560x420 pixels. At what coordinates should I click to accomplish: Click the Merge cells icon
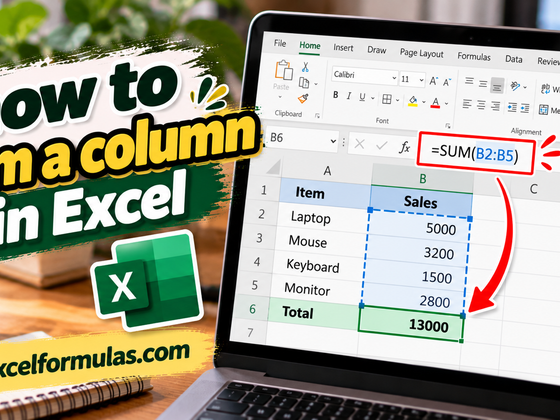tap(544, 110)
